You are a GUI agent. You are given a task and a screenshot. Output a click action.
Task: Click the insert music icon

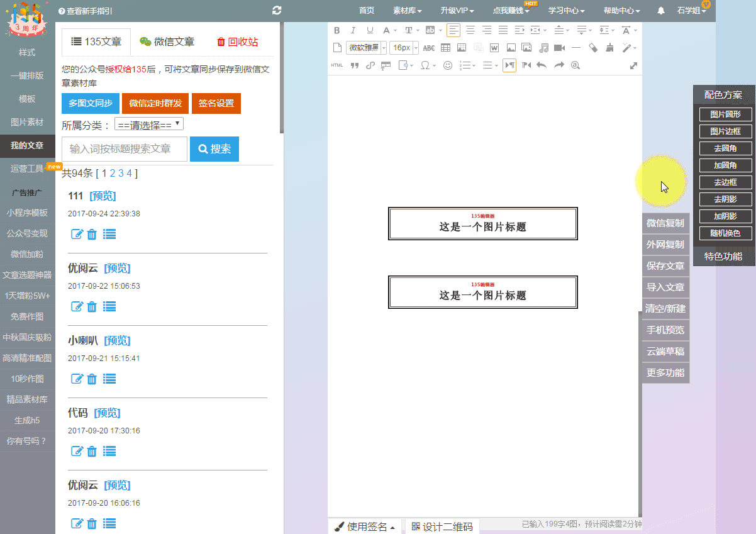[543, 48]
